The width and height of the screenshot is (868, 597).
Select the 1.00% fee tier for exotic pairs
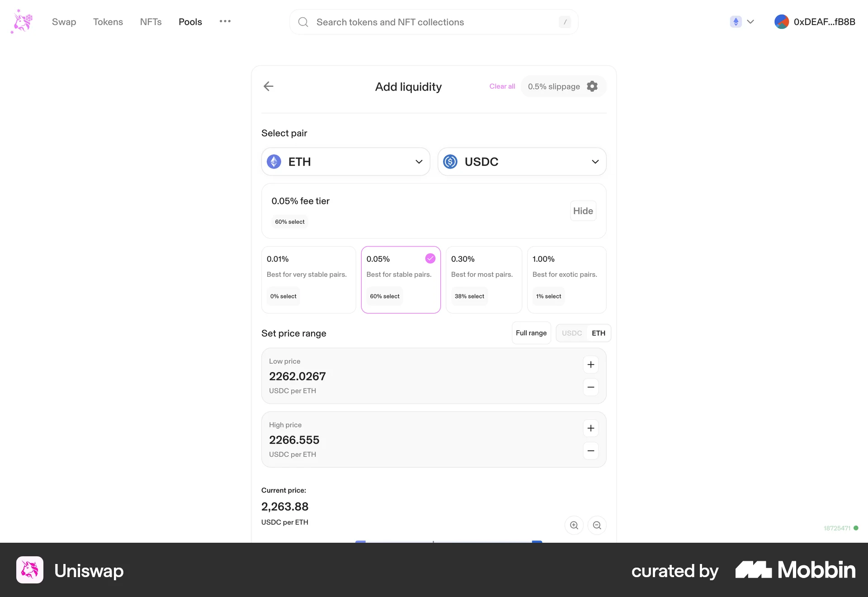coord(566,280)
